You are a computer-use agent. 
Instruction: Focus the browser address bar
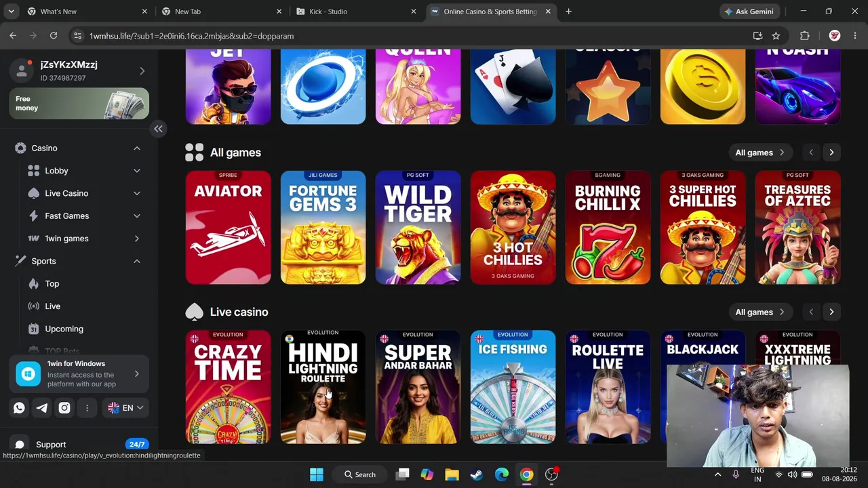click(407, 36)
